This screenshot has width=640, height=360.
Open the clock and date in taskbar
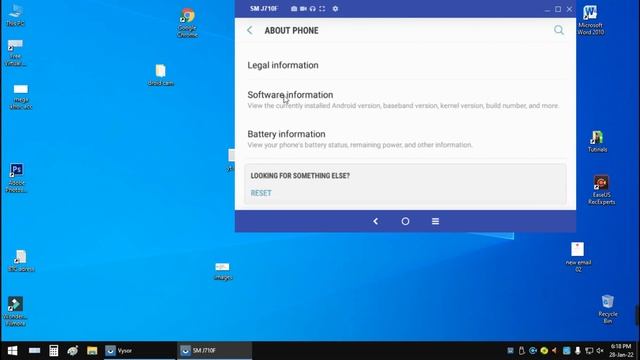pyautogui.click(x=621, y=351)
